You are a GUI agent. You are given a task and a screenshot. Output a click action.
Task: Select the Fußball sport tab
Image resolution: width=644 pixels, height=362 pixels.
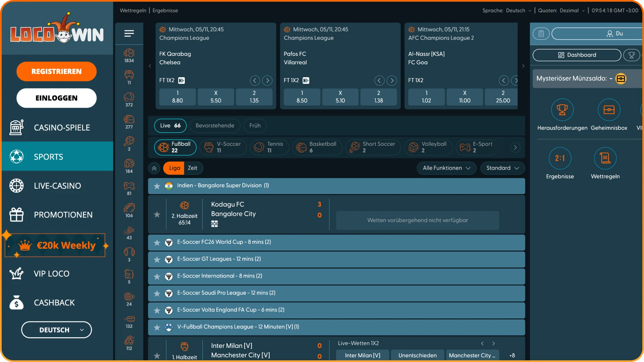pos(175,147)
